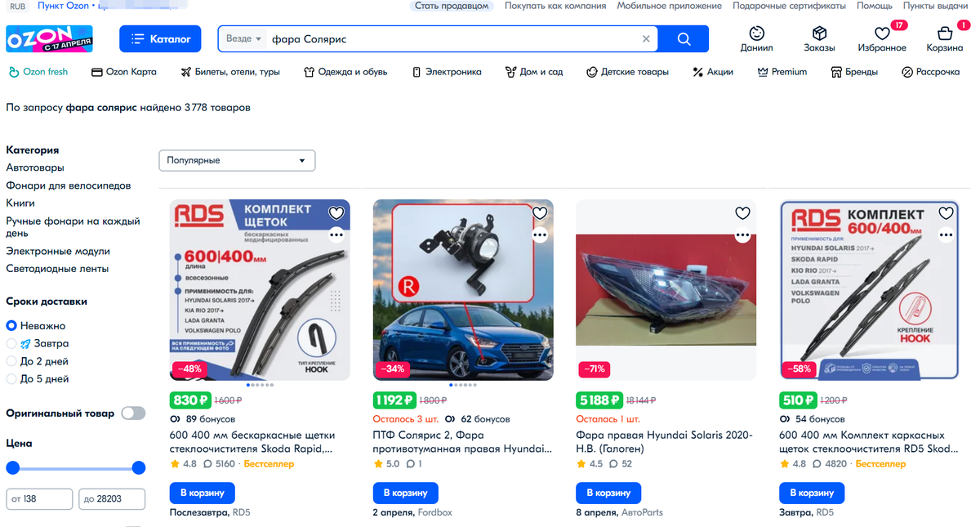
Task: Toggle Оригинальный товар switch
Action: (x=133, y=413)
